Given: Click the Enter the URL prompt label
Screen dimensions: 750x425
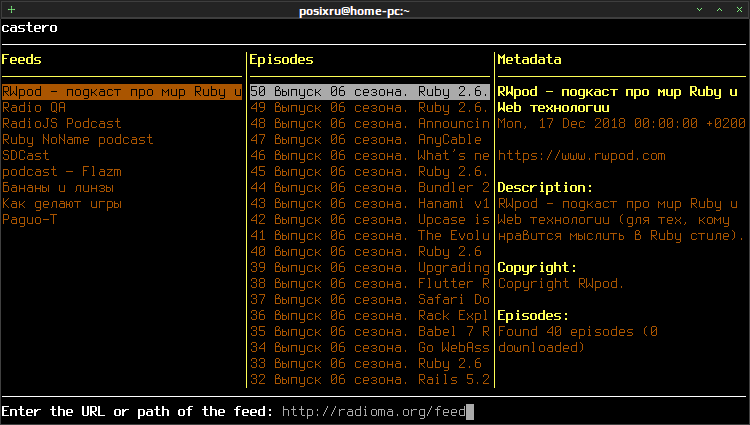Looking at the screenshot, I should 137,412.
